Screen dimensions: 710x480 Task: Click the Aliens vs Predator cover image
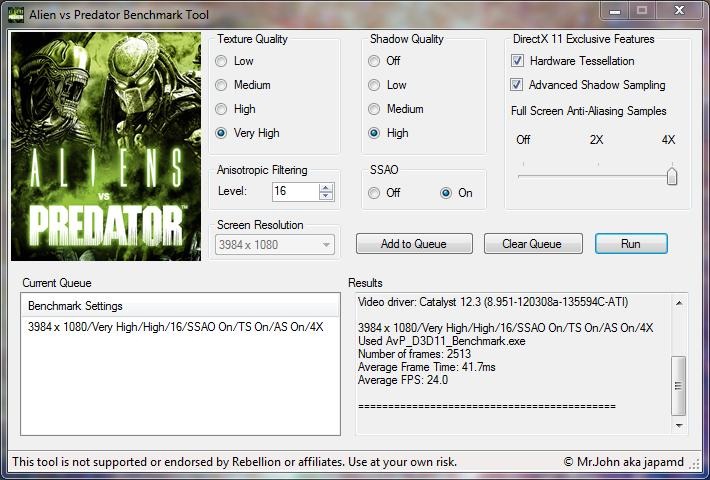(105, 145)
